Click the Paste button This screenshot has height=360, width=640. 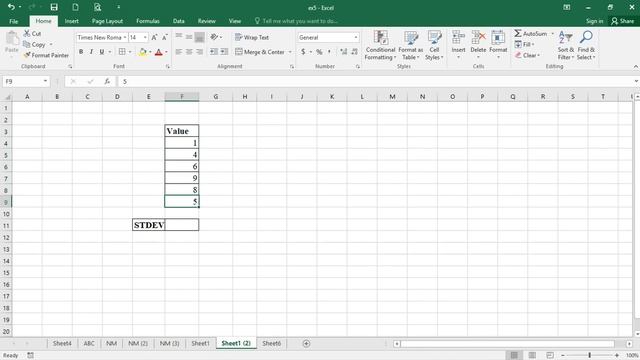pos(12,42)
